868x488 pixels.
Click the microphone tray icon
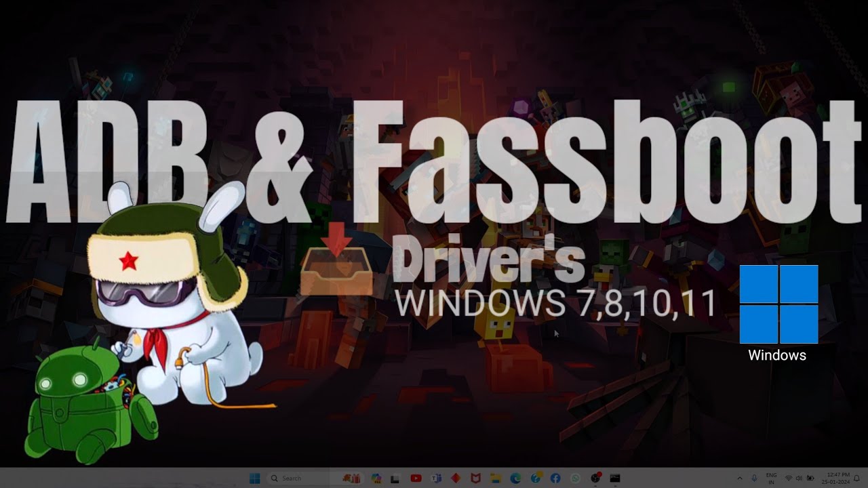point(754,479)
